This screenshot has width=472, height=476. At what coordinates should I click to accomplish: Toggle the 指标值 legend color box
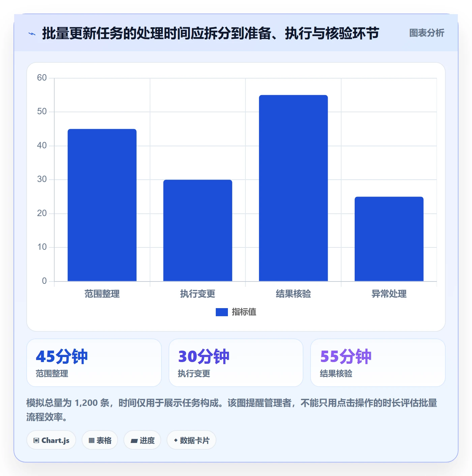222,312
